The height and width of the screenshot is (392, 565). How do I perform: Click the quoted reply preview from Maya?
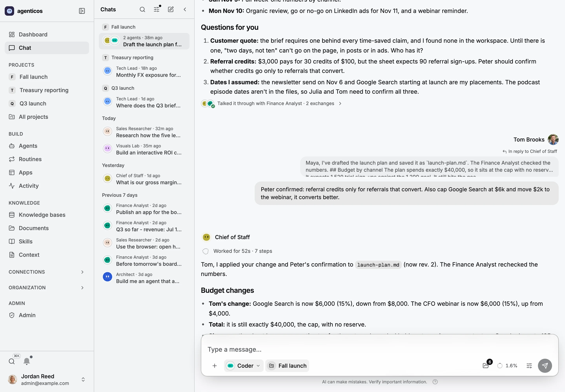[x=429, y=167]
